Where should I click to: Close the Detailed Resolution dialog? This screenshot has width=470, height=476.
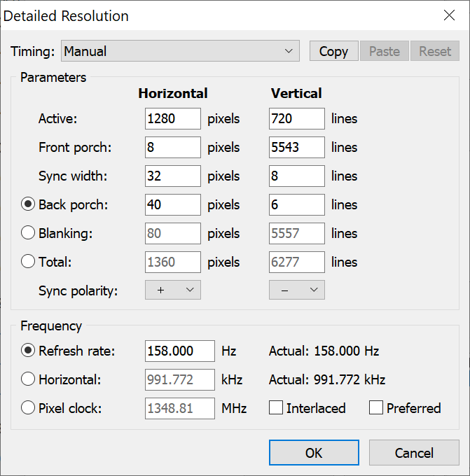tap(448, 15)
